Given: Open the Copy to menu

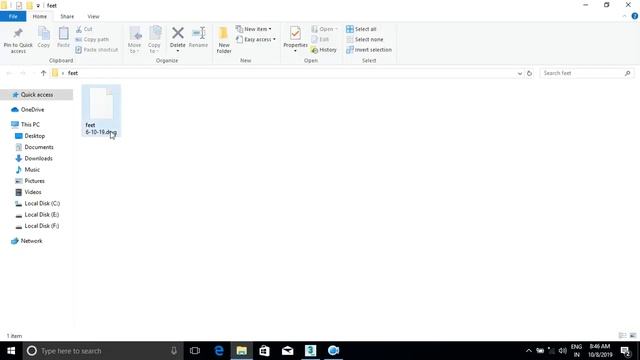Looking at the screenshot, I should point(154,40).
